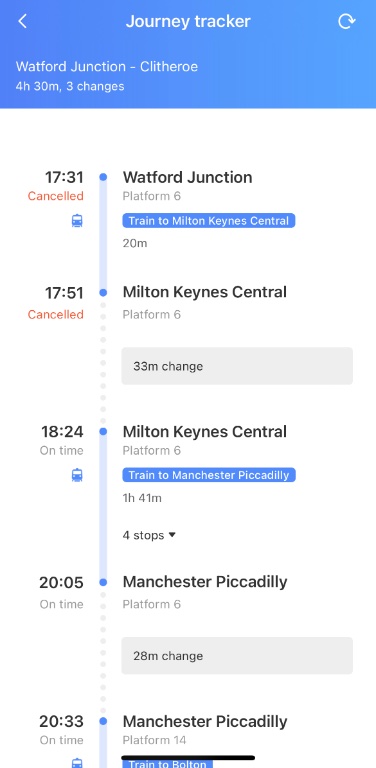376x768 pixels.
Task: Select Milton Keynes Central 18:24 station name
Action: pos(205,432)
